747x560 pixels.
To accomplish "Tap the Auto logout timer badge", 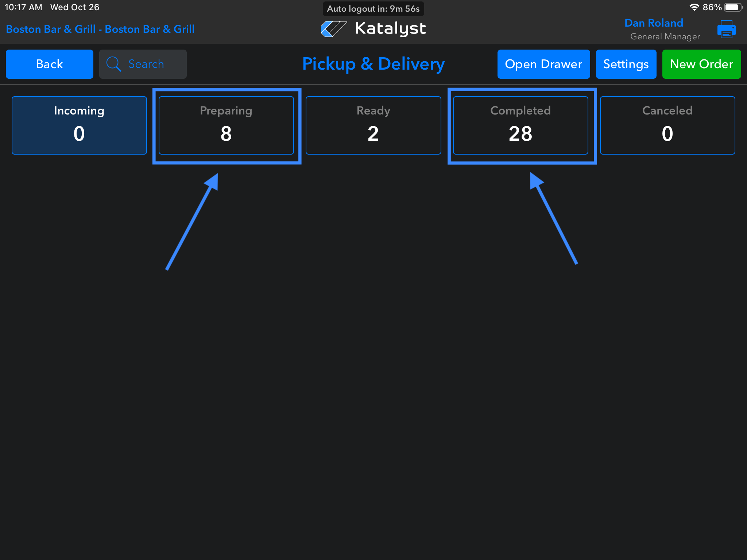I will 373,9.
